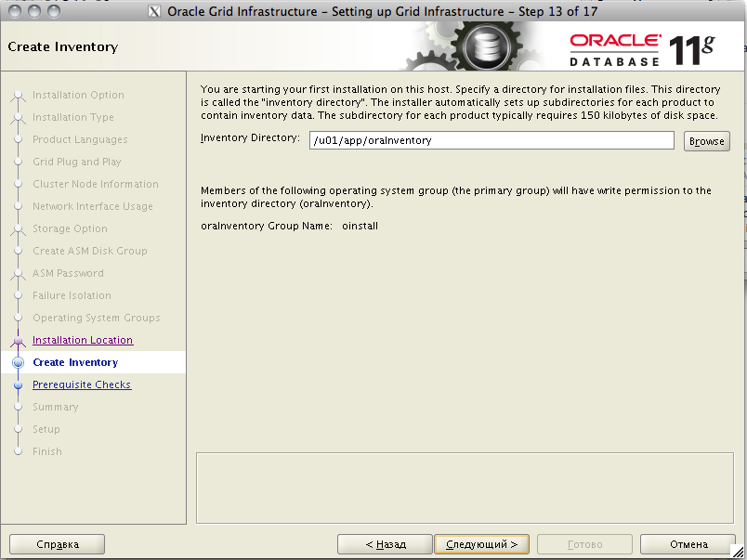Proceed with the Следующий button
747x560 pixels.
tap(481, 544)
